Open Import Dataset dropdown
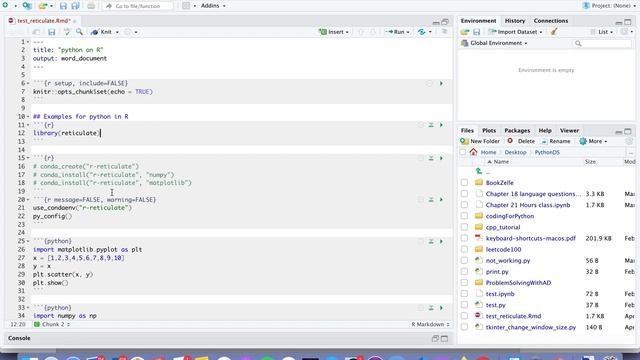The width and height of the screenshot is (640, 360). tap(516, 32)
